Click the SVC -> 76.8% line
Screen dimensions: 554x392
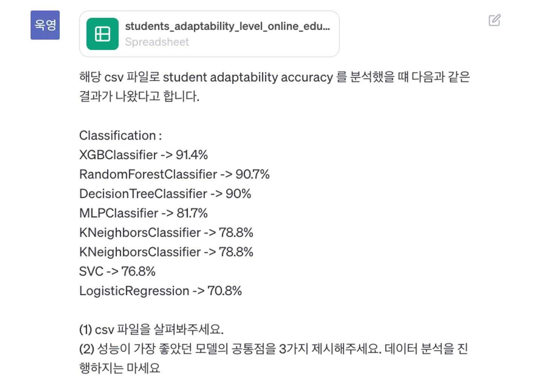coord(117,271)
